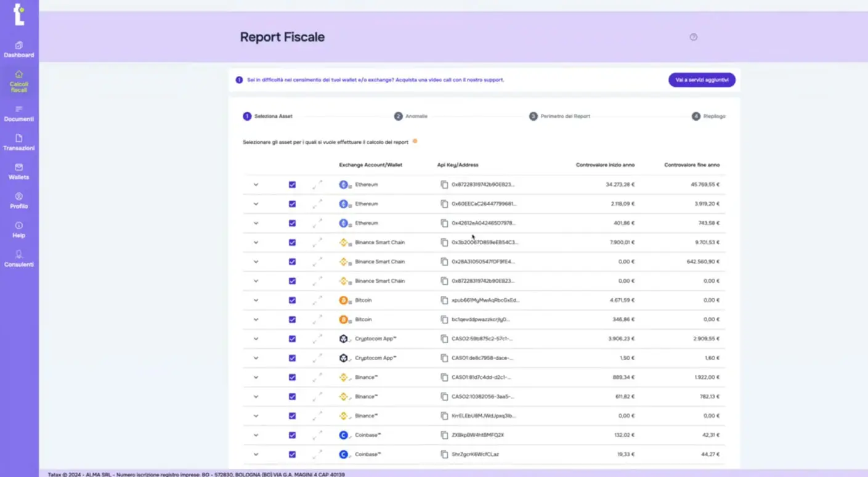Expand the Coinbase ShrZgcrK6WcfCLaz row
This screenshot has height=477, width=868.
pyautogui.click(x=256, y=455)
